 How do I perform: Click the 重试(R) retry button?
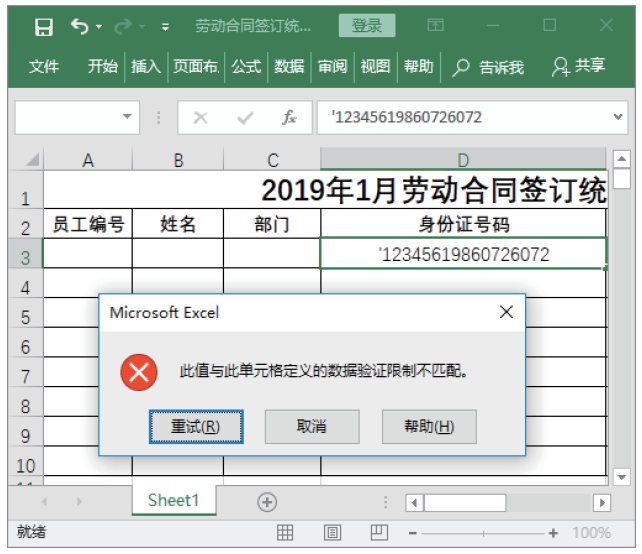(196, 427)
